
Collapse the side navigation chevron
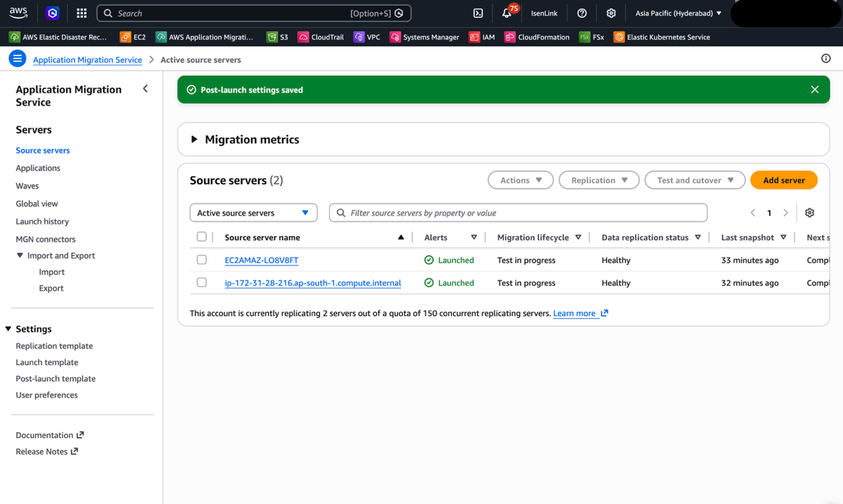(x=145, y=89)
